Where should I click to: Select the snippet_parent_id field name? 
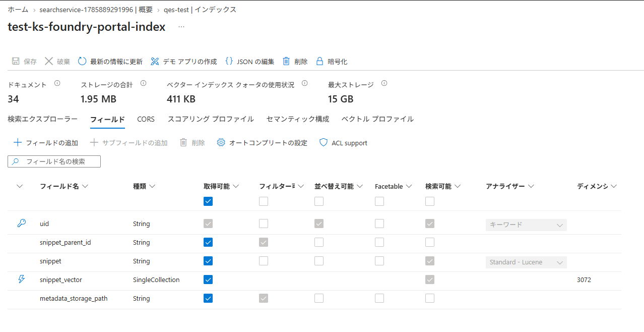coord(66,242)
